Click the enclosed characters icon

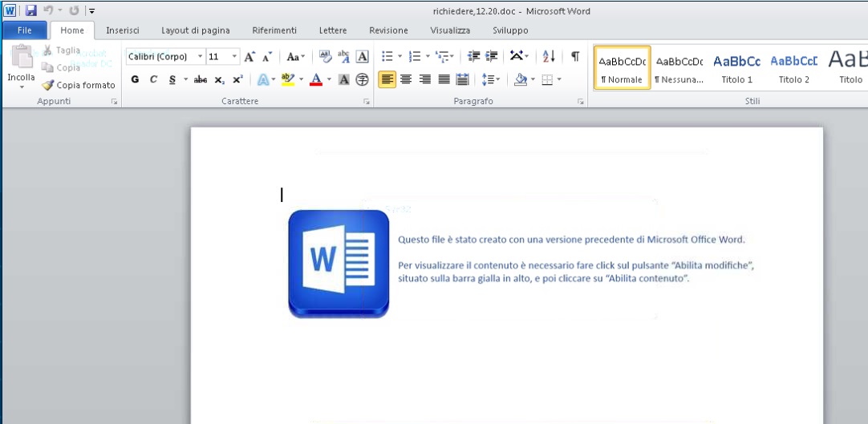pyautogui.click(x=362, y=79)
